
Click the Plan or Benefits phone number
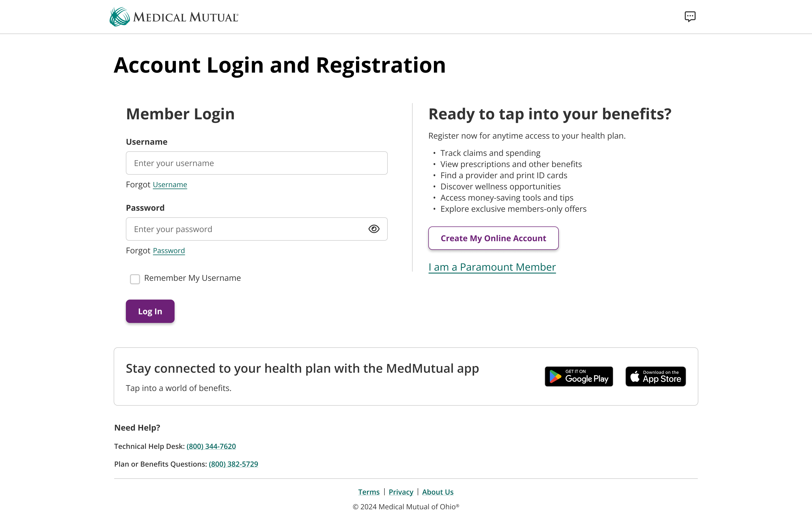(233, 464)
